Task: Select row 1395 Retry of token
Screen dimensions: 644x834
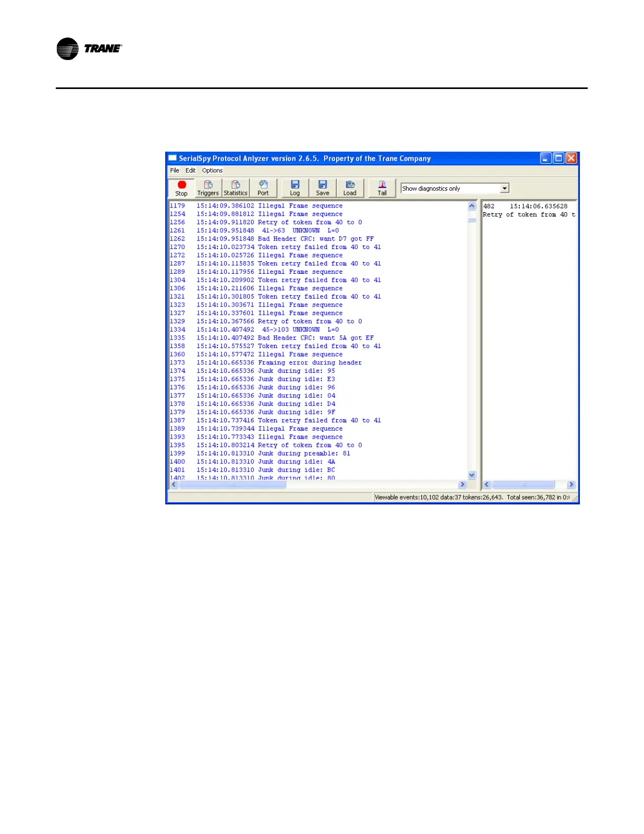Action: click(266, 445)
